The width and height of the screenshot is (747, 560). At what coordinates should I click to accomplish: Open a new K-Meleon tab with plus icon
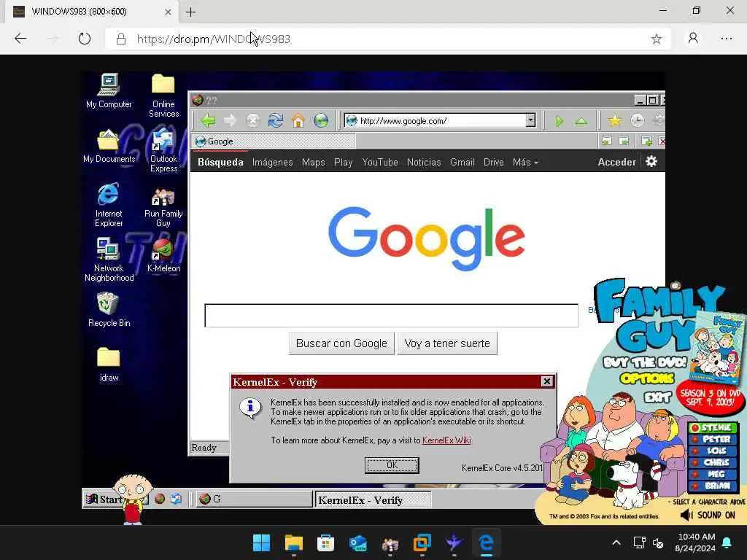[646, 141]
